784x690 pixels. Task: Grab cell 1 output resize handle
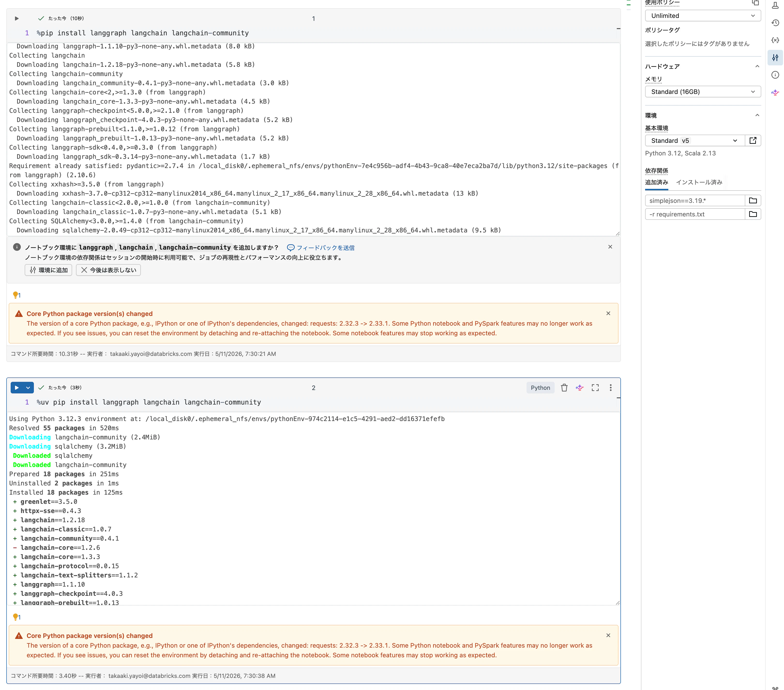pyautogui.click(x=617, y=233)
